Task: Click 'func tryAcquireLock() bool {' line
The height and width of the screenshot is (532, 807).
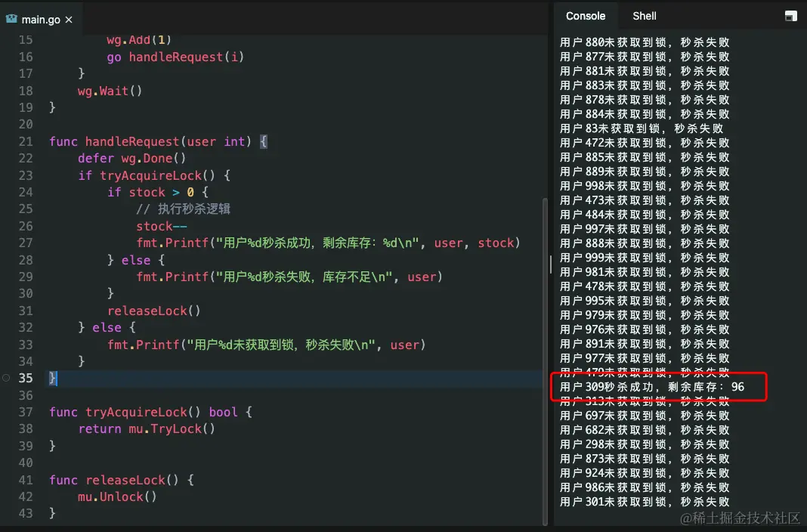Action: point(151,412)
